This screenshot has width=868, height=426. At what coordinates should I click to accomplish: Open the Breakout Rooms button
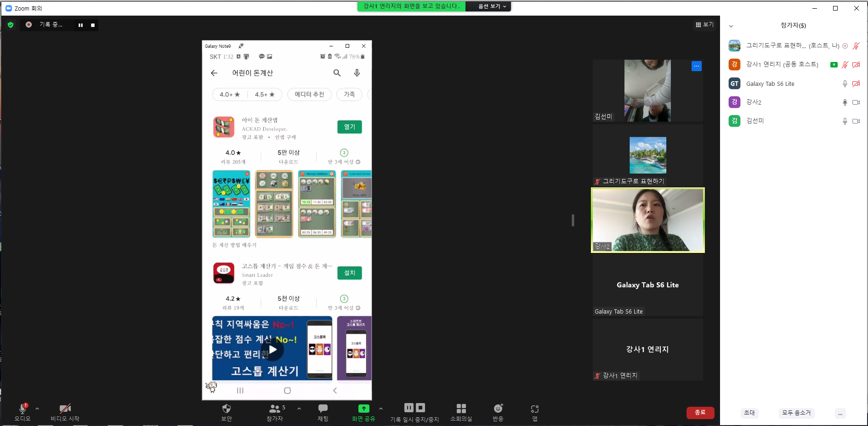coord(461,412)
